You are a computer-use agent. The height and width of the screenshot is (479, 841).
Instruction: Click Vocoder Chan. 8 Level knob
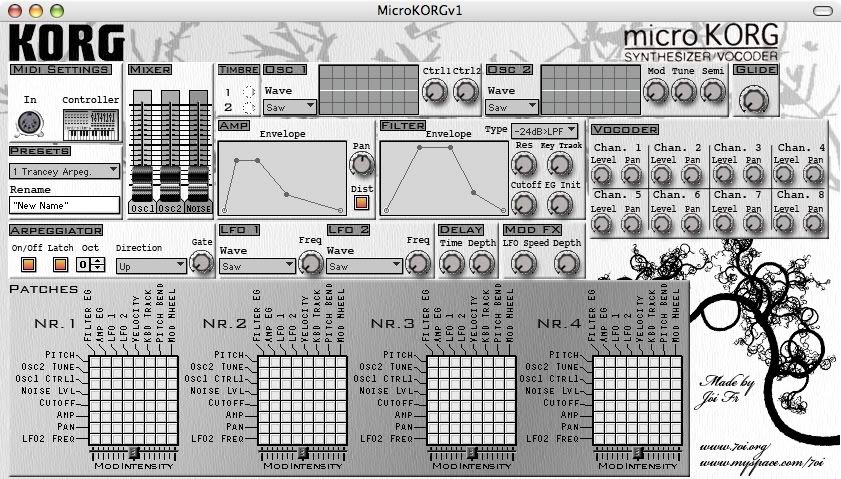tap(784, 224)
